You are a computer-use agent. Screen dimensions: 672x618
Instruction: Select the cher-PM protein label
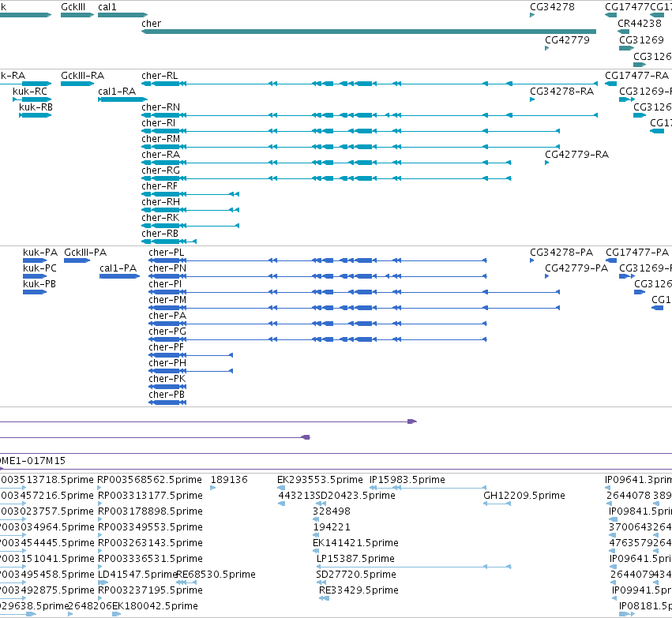(x=167, y=300)
